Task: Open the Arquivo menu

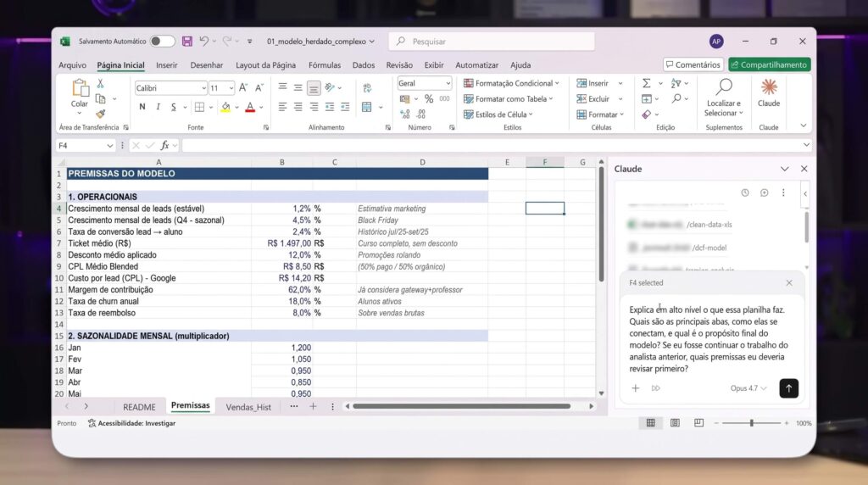Action: [73, 64]
